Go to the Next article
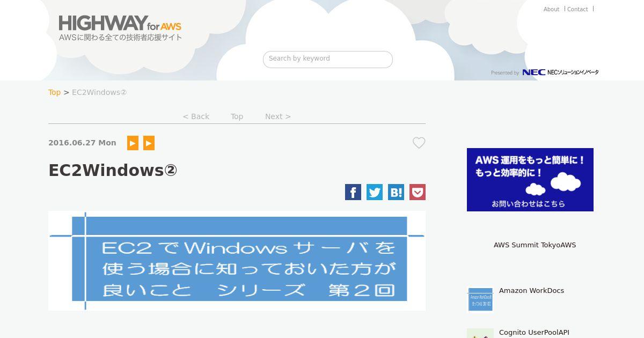 pyautogui.click(x=278, y=116)
